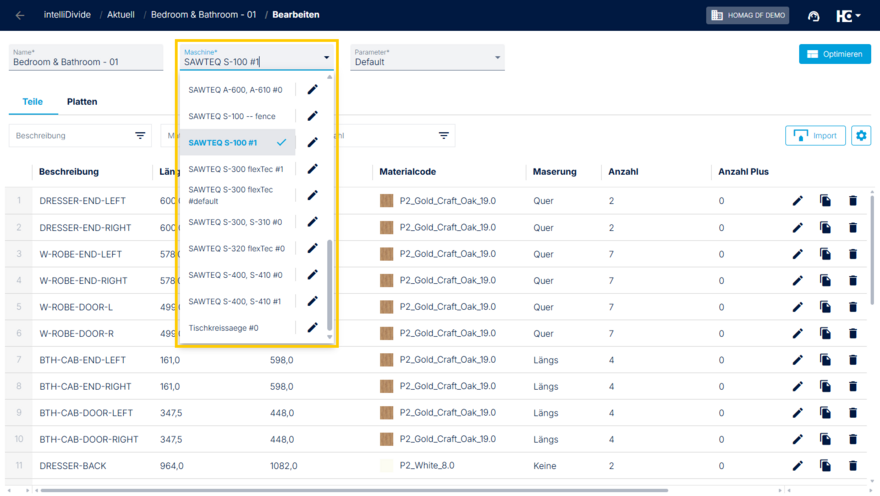Delete the DRESSER-END-LEFT part row
Viewport: 880px width, 496px height.
[x=853, y=201]
